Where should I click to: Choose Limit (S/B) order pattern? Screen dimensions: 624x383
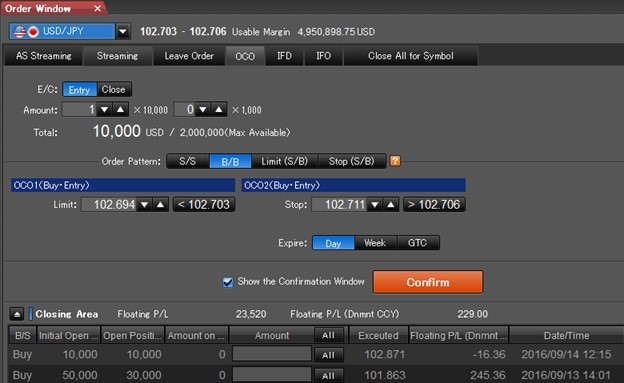(285, 161)
